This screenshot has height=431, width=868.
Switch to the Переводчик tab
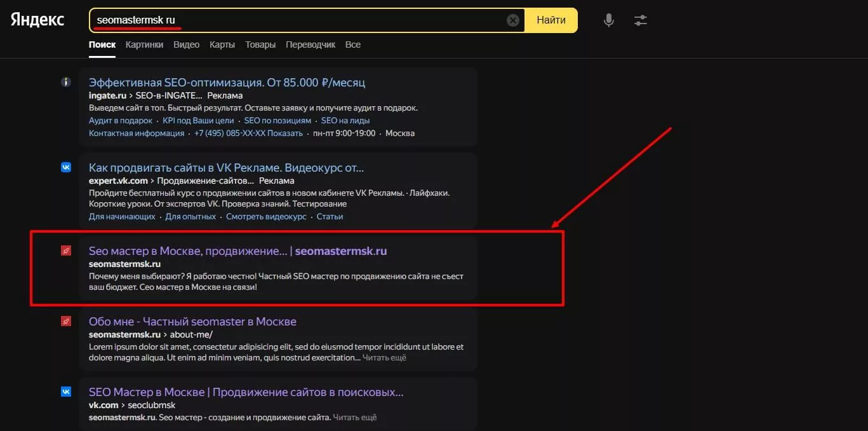[x=310, y=44]
